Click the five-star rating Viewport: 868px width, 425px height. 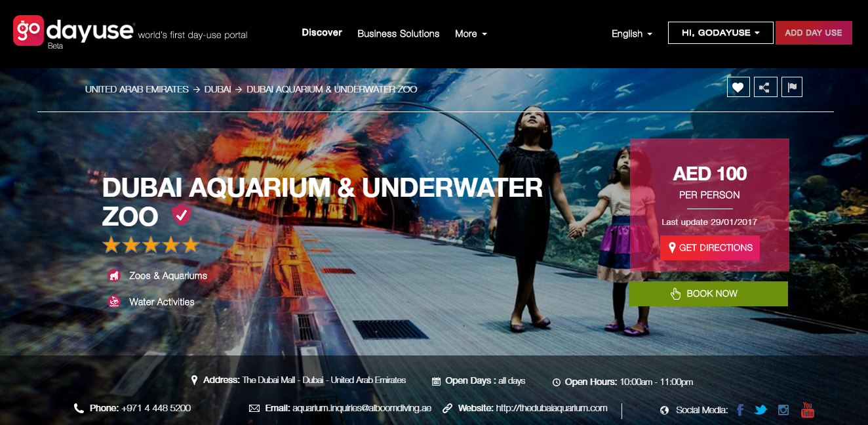(x=151, y=245)
